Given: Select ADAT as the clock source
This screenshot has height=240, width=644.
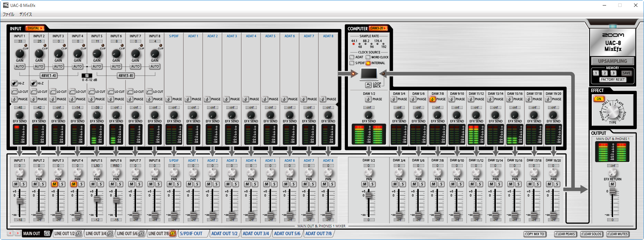Looking at the screenshot, I should pos(352,57).
